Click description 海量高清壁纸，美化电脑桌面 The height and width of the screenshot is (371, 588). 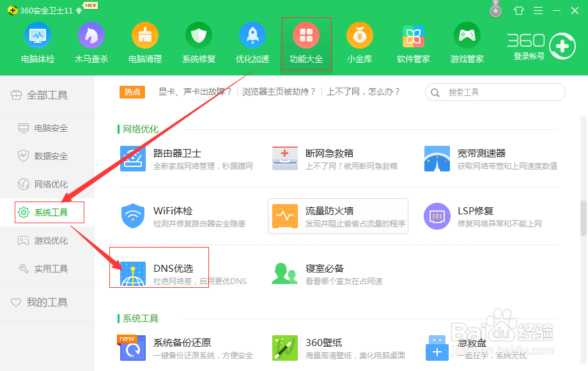[355, 355]
